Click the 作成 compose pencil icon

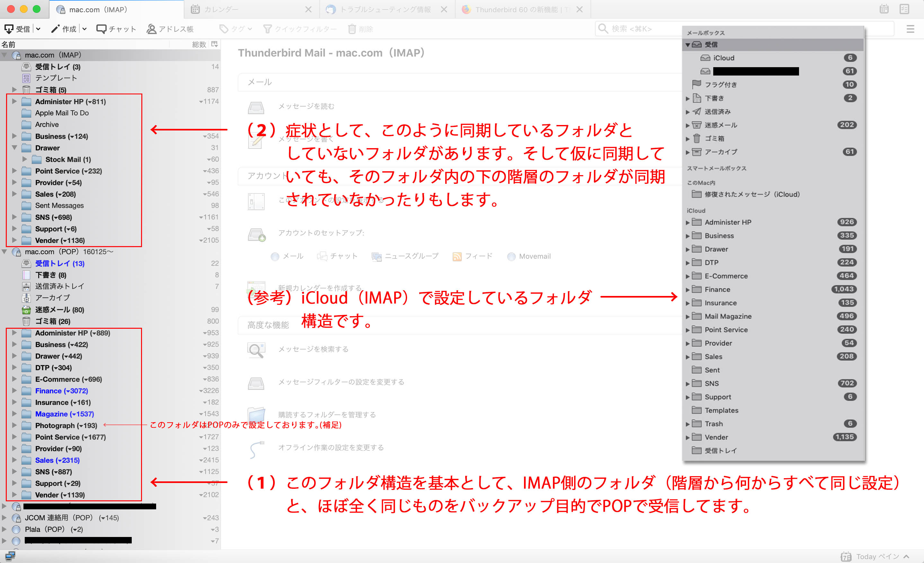[55, 29]
